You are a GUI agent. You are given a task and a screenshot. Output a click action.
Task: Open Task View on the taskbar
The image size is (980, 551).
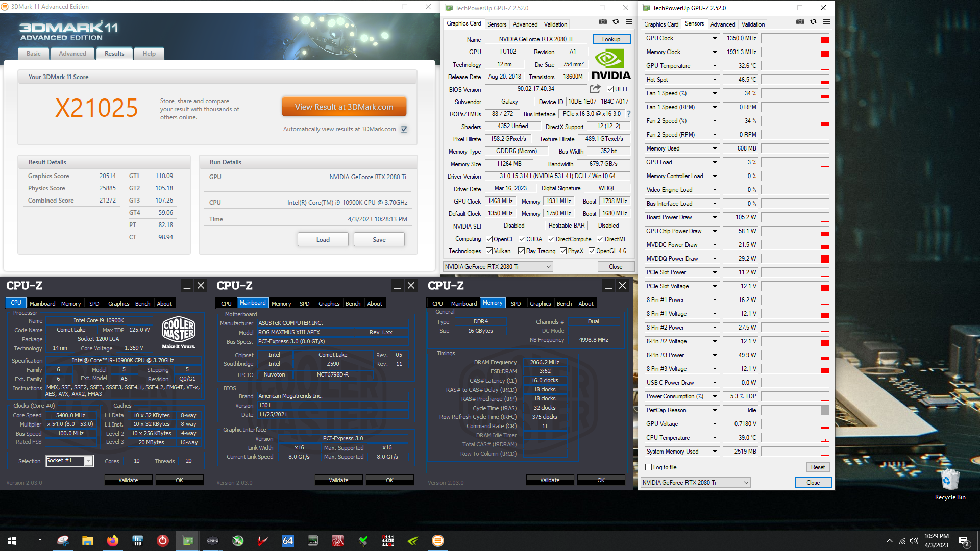click(x=37, y=541)
